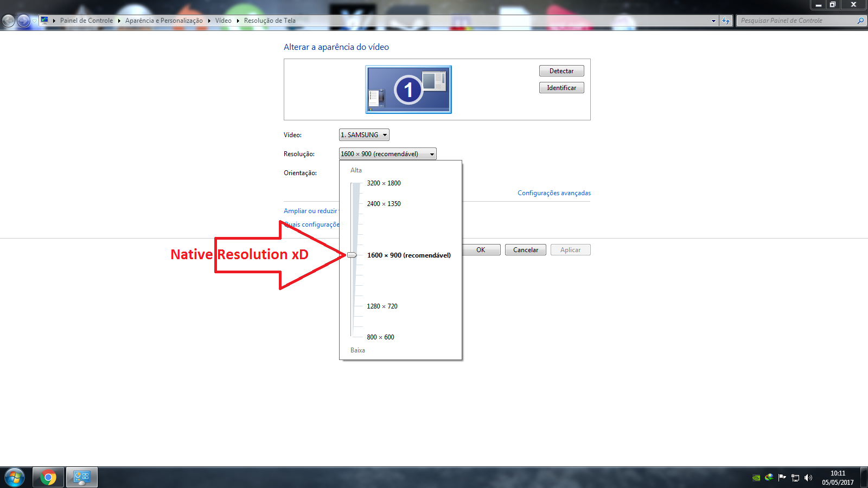This screenshot has width=868, height=488.
Task: Click the Control Panel taskbar icon
Action: (x=82, y=477)
